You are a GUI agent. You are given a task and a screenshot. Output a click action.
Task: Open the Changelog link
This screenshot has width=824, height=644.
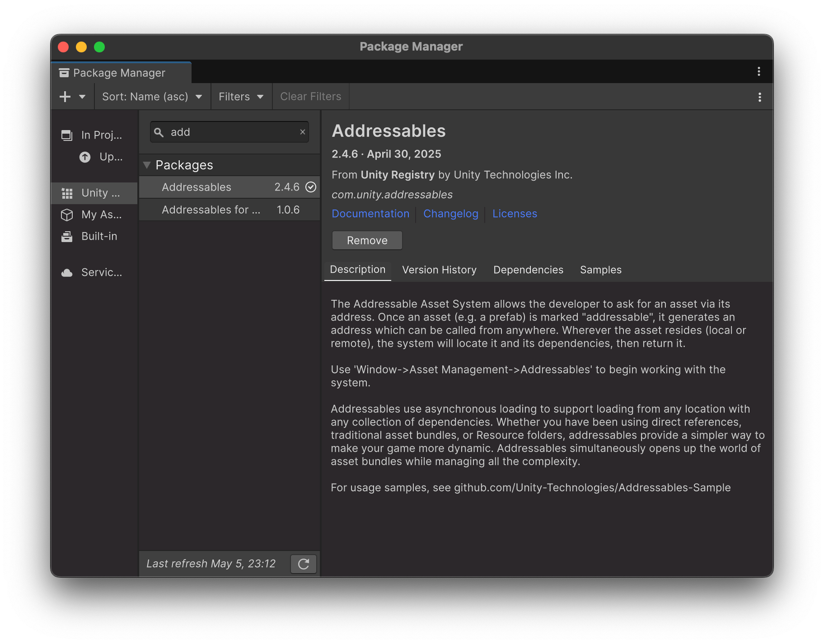point(450,214)
